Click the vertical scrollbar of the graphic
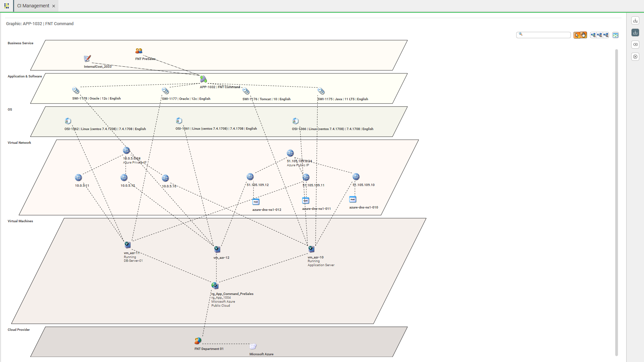 (616, 202)
